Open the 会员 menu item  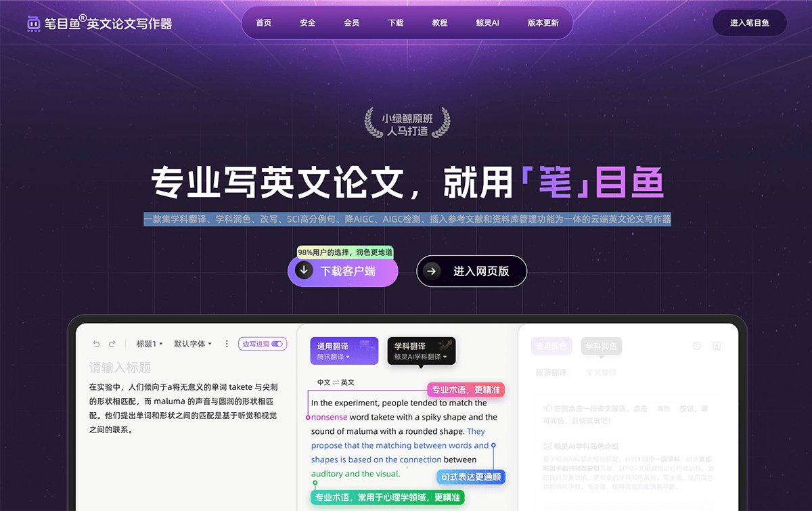(351, 22)
